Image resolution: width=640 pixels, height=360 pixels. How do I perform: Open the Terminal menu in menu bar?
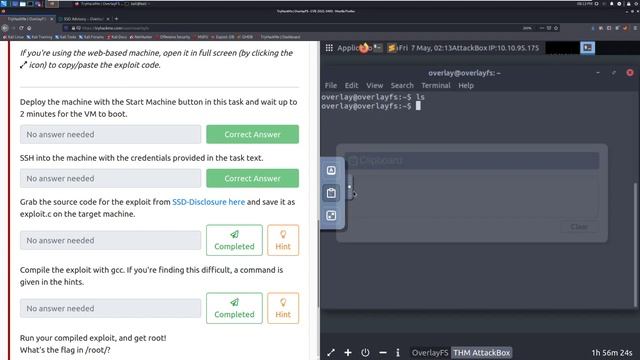[436, 85]
